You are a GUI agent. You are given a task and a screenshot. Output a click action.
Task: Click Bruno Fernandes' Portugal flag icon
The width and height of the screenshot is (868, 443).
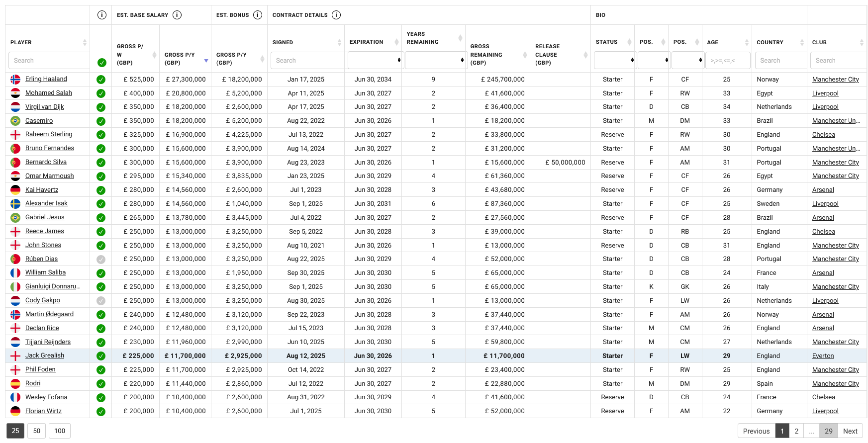[15, 148]
